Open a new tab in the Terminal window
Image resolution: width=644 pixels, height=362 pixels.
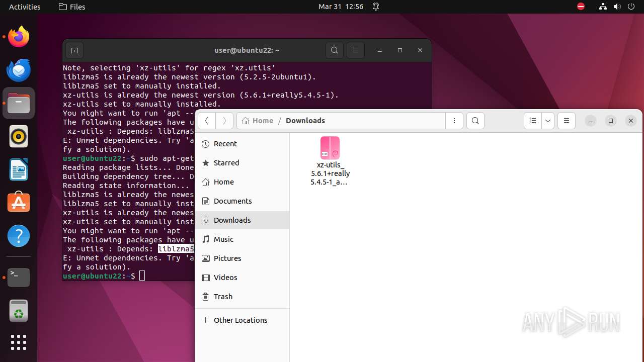tap(74, 50)
